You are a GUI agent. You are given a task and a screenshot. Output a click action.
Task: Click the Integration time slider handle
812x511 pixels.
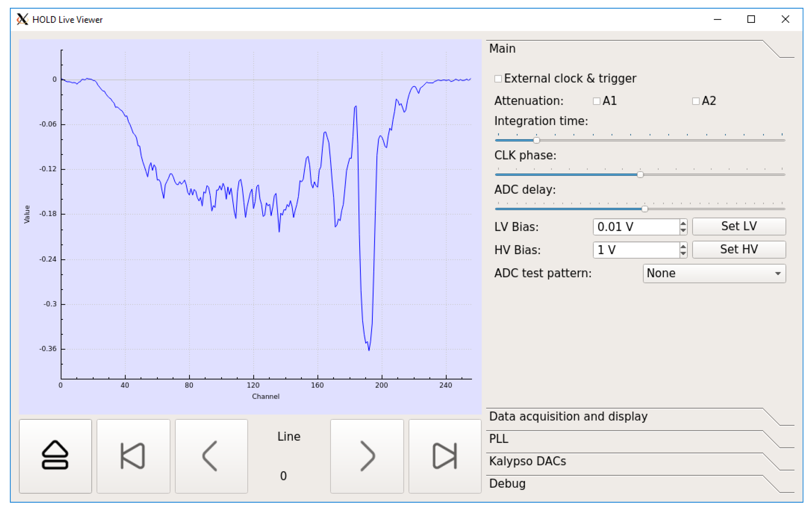point(536,140)
